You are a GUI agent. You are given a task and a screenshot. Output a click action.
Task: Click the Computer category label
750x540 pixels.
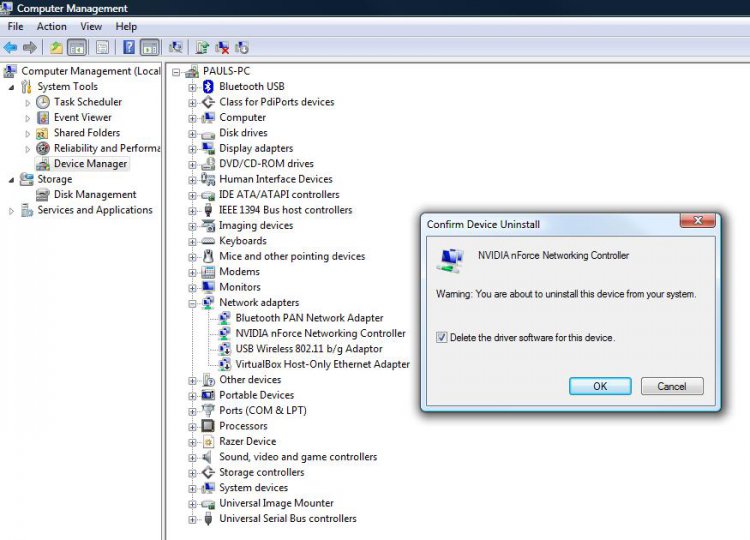(x=243, y=117)
